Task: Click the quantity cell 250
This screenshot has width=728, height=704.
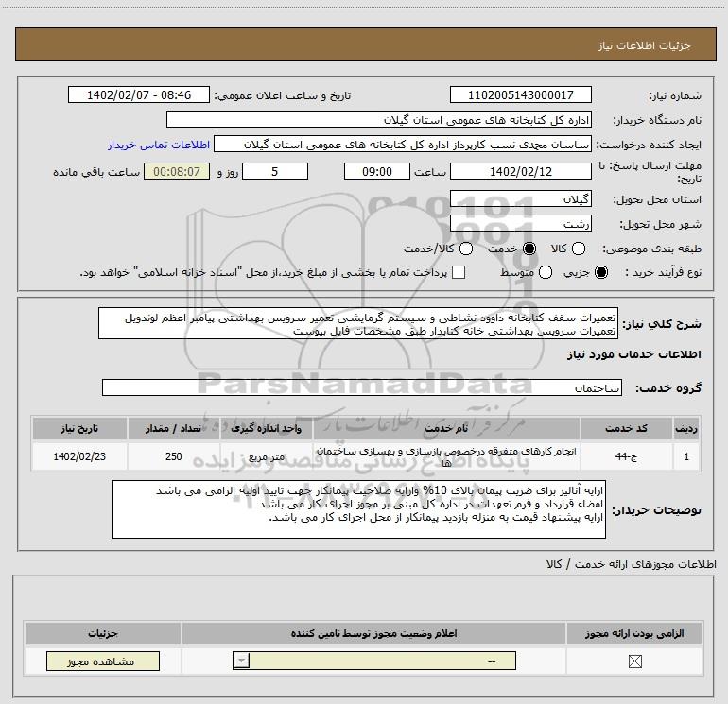Action: [x=173, y=456]
